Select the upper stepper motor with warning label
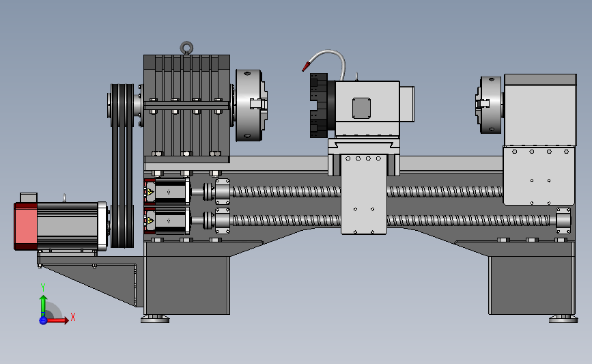 click(167, 192)
